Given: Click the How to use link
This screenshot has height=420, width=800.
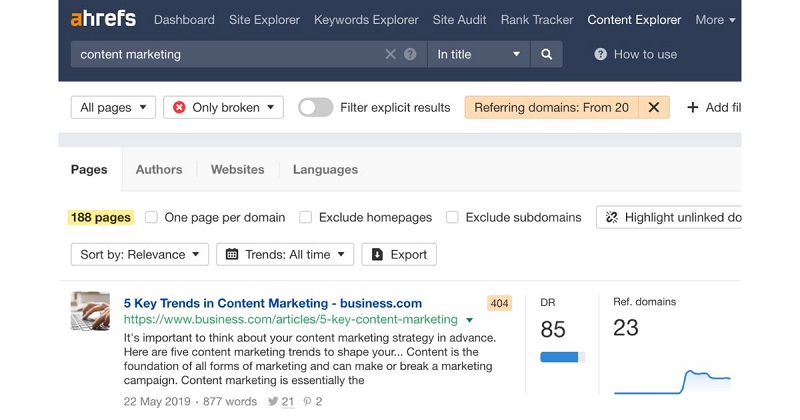Looking at the screenshot, I should point(645,54).
